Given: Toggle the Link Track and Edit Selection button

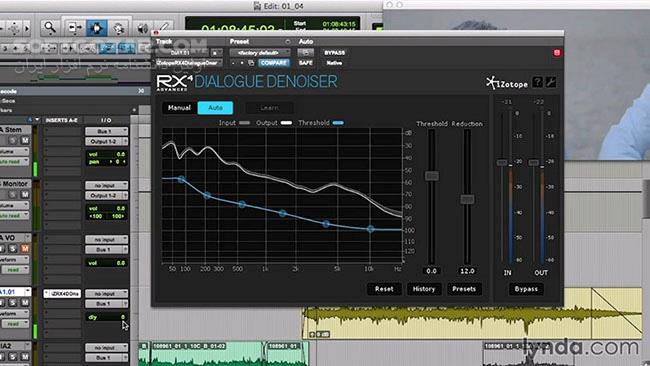Looking at the screenshot, I should click(127, 48).
